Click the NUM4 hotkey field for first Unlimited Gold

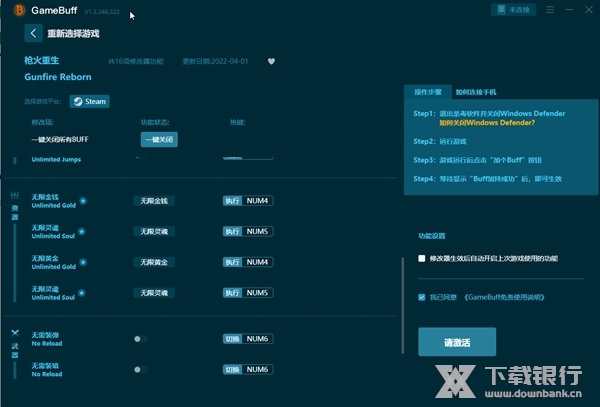pyautogui.click(x=258, y=201)
